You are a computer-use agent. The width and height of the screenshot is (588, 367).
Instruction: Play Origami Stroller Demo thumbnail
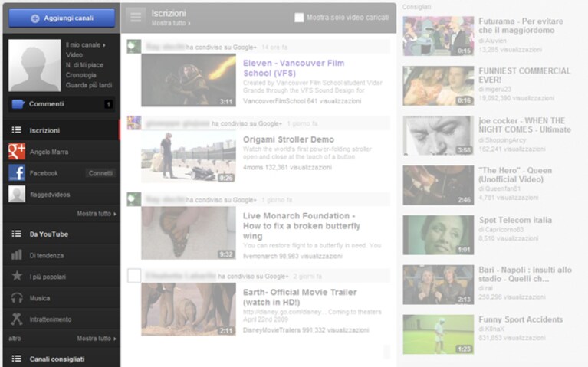point(189,157)
